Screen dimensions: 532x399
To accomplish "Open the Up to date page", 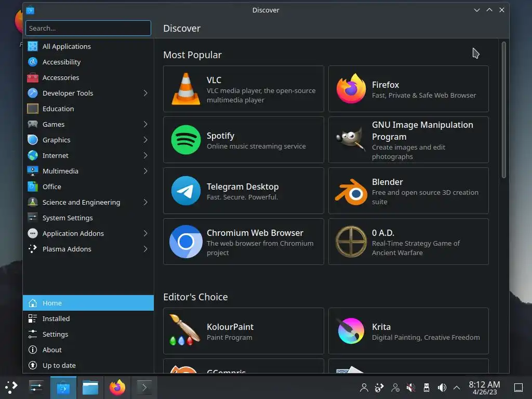I will coord(88,365).
